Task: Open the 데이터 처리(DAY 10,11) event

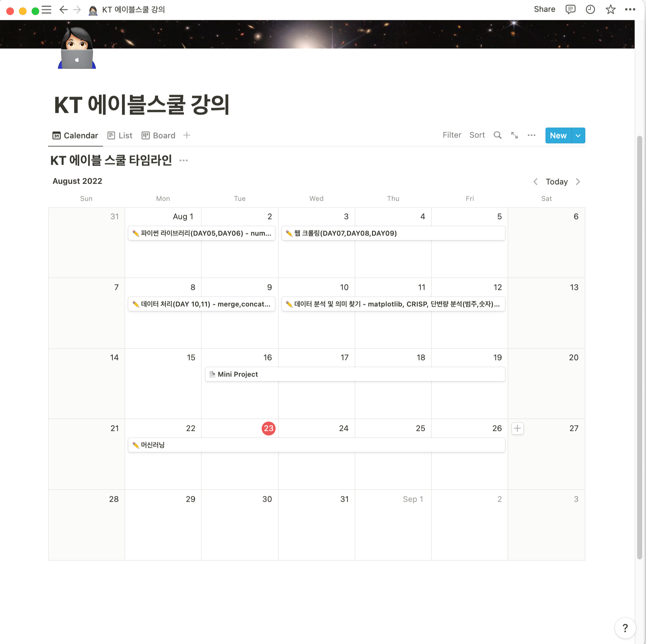Action: (x=201, y=304)
